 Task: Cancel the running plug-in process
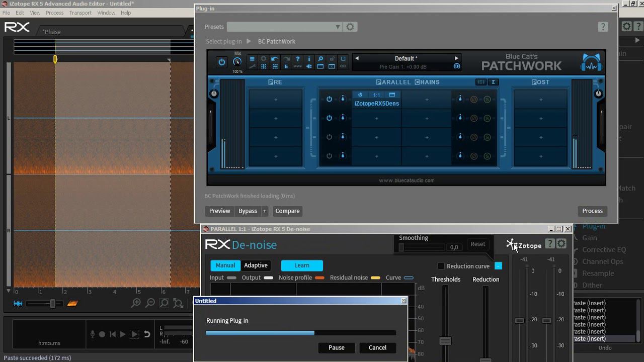tap(377, 347)
